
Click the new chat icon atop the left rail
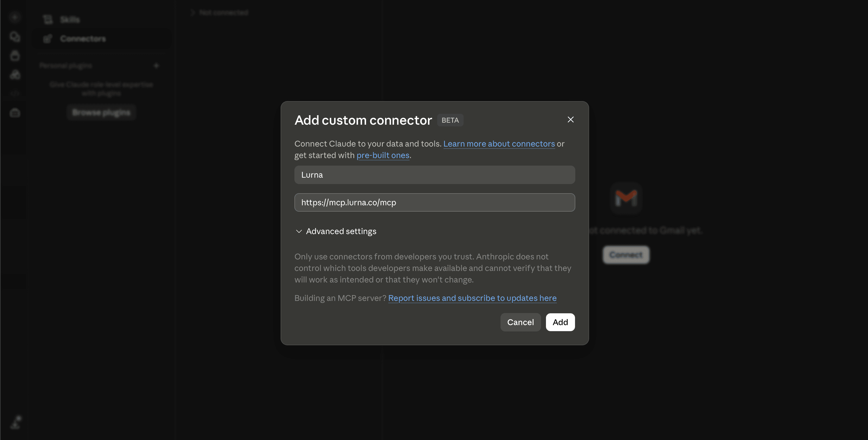[15, 17]
